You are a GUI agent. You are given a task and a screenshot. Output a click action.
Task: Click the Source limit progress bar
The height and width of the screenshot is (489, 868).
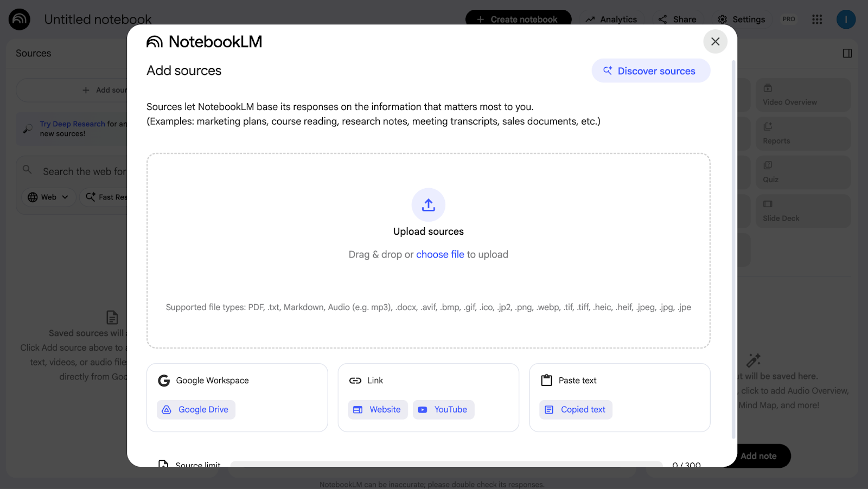point(445,465)
